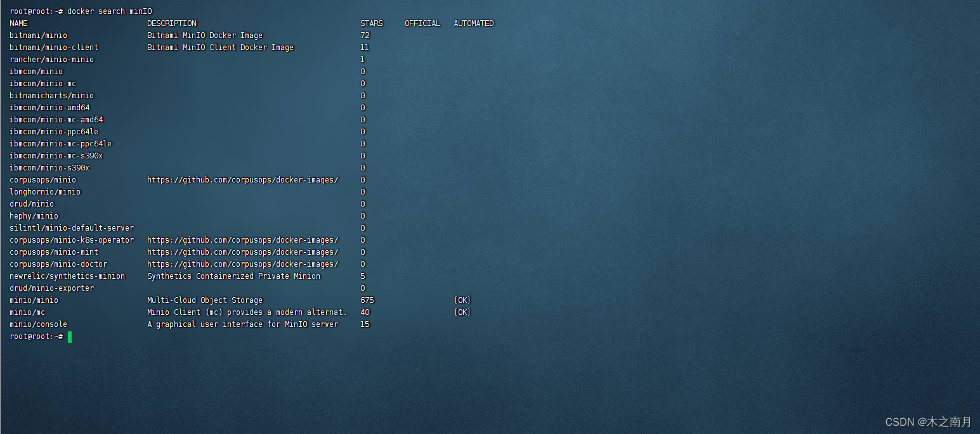
Task: Click GitHub URL in corpusops/minio-doctor row
Action: [243, 264]
